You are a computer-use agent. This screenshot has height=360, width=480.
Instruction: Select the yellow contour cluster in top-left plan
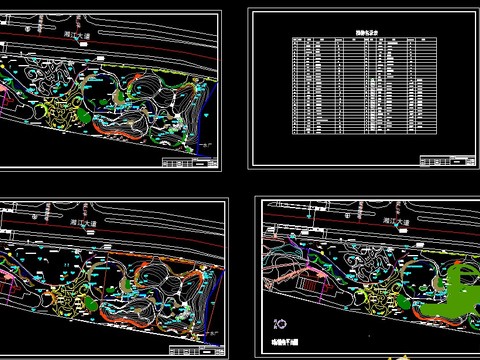pos(63,114)
